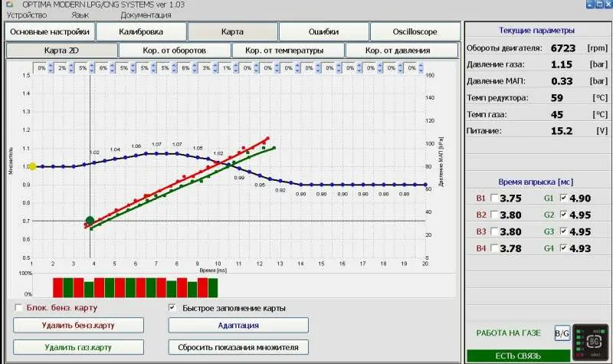Click first red bar in the fill histogram
Image resolution: width=613 pixels, height=364 pixels.
[57, 287]
